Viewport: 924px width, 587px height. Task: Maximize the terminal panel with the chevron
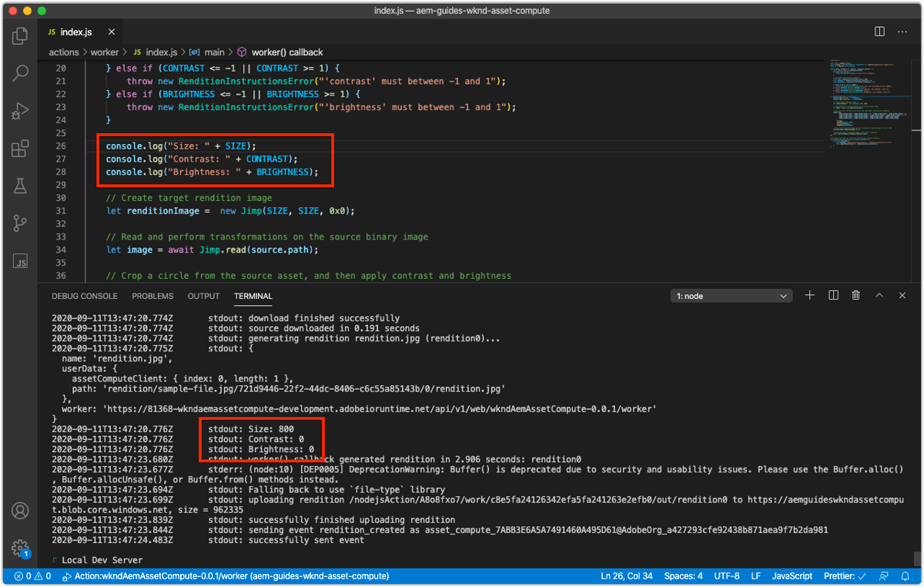(x=879, y=295)
